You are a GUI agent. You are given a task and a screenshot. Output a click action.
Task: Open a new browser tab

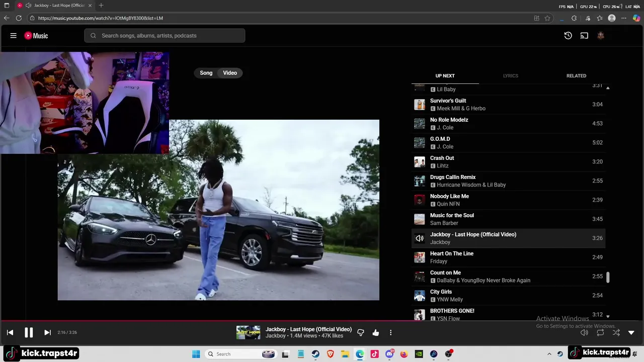tap(101, 6)
